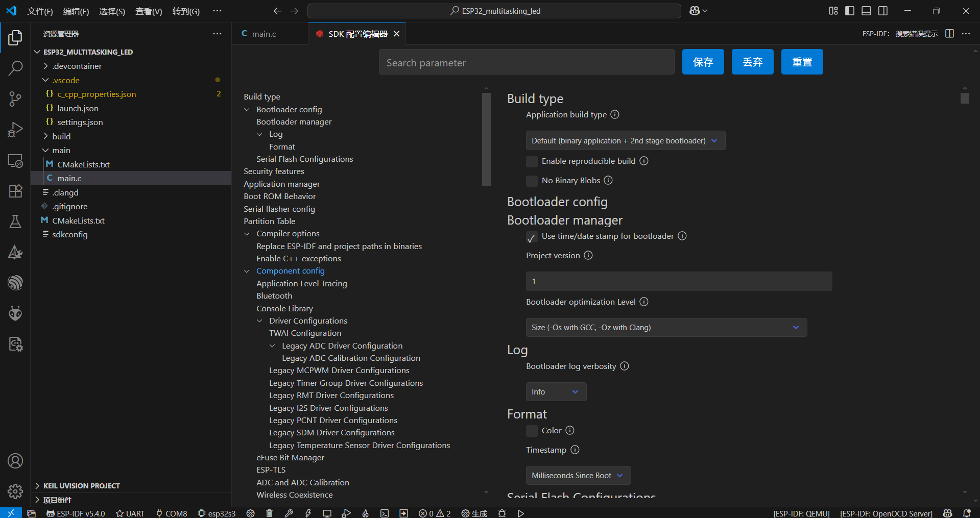Select Partition Table in settings tree
Image resolution: width=980 pixels, height=518 pixels.
(x=270, y=221)
